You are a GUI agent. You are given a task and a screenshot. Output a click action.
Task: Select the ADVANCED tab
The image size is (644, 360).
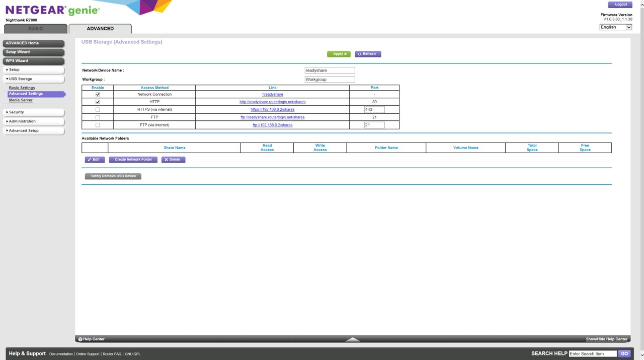pos(100,29)
